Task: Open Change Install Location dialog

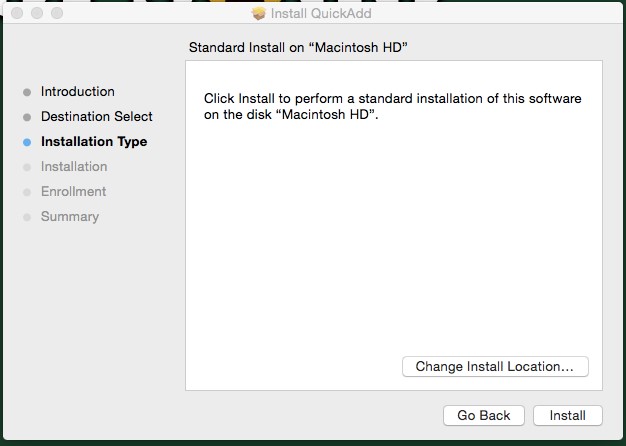Action: click(495, 366)
